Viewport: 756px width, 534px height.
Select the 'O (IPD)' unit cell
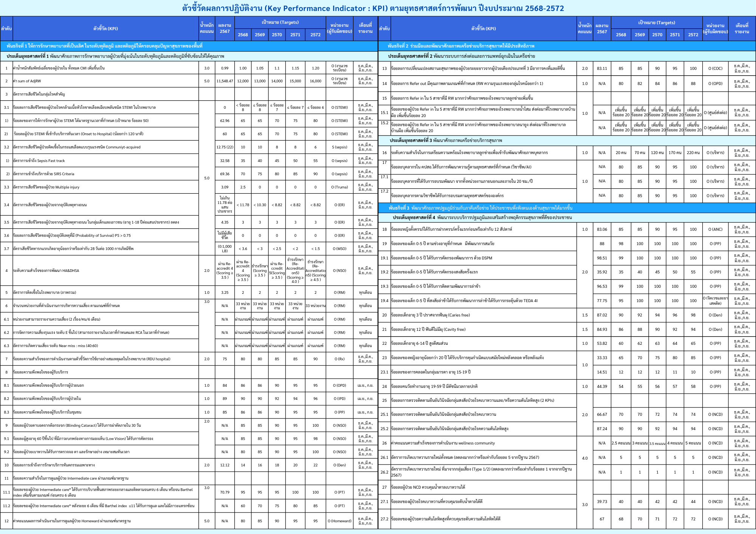[x=339, y=399]
